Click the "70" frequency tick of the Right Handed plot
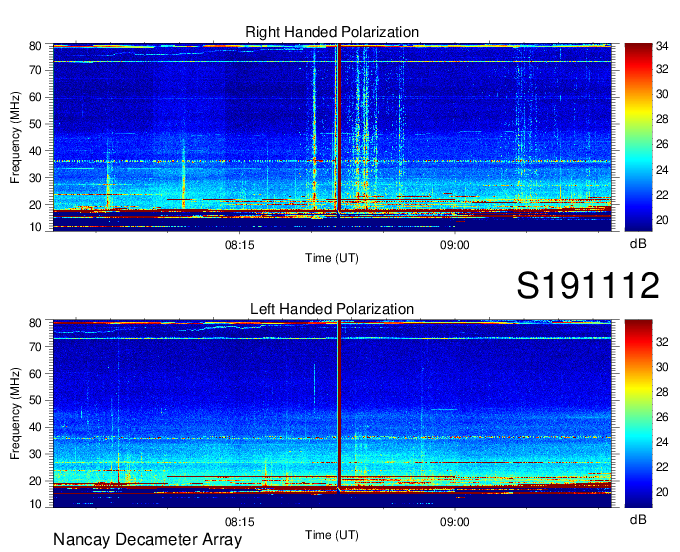Screen dimensions: 680x552 pyautogui.click(x=35, y=70)
